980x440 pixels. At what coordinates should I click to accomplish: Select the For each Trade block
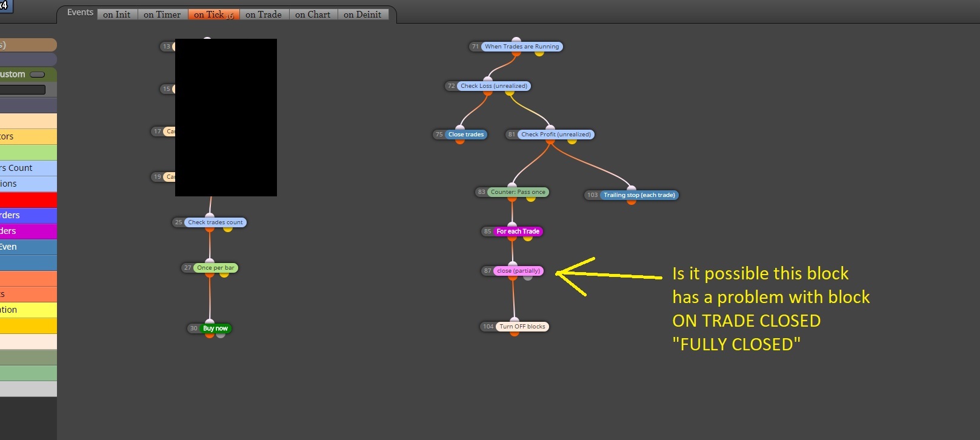(518, 232)
